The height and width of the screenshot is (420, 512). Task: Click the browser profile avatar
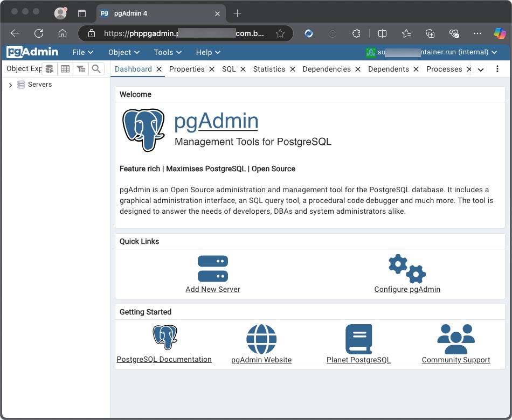click(60, 13)
